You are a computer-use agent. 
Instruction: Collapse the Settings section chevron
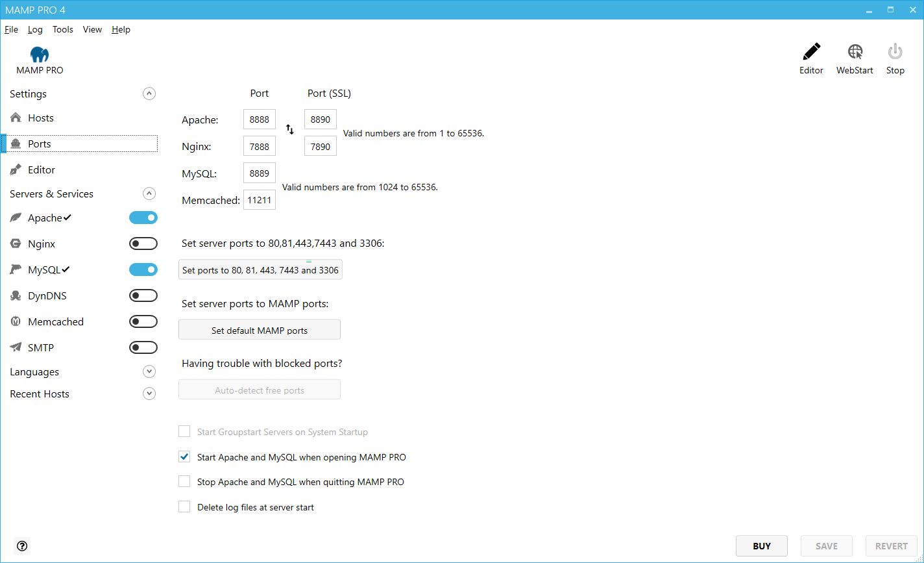click(x=149, y=94)
